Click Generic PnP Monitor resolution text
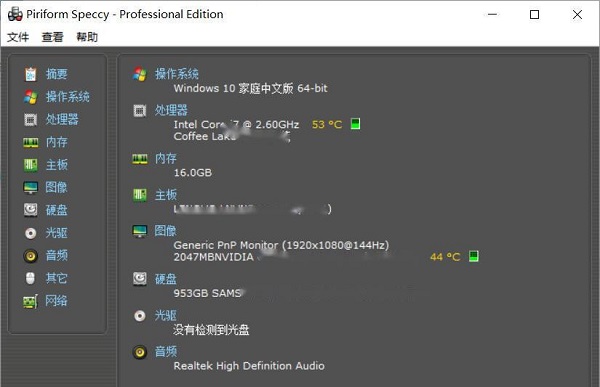The image size is (600, 387). (281, 245)
